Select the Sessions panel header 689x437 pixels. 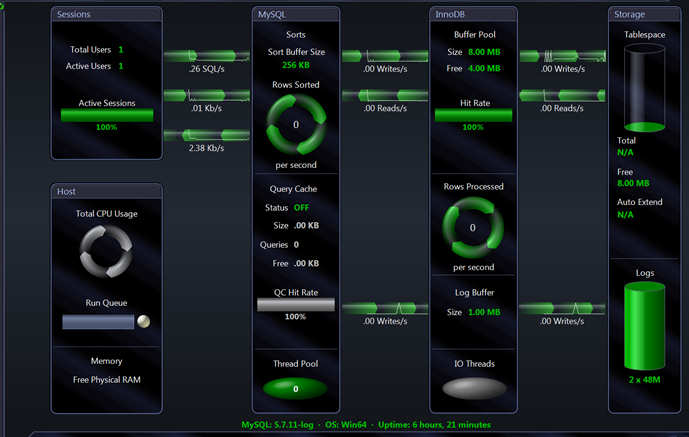tap(106, 14)
